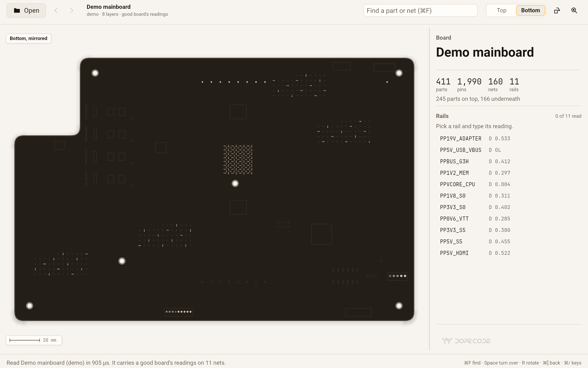This screenshot has width=588, height=368.
Task: Select the Bottom side view
Action: [x=530, y=10]
